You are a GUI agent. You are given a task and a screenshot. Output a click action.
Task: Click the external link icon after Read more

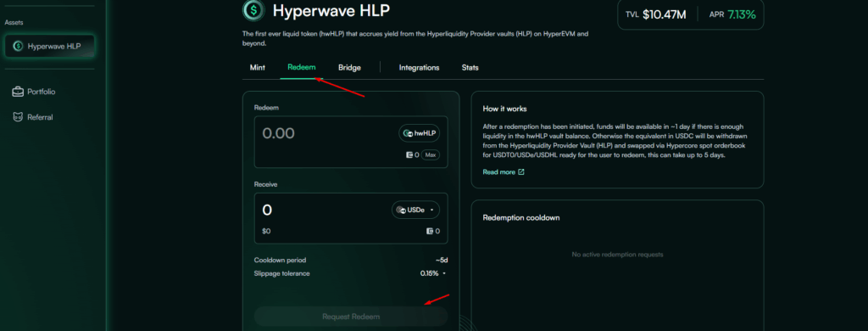point(521,172)
